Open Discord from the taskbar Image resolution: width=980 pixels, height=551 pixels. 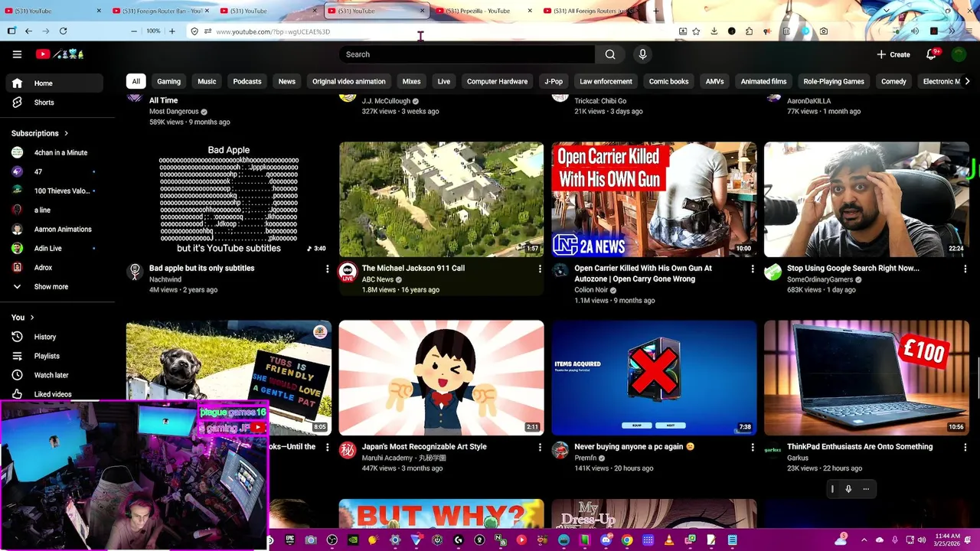606,540
